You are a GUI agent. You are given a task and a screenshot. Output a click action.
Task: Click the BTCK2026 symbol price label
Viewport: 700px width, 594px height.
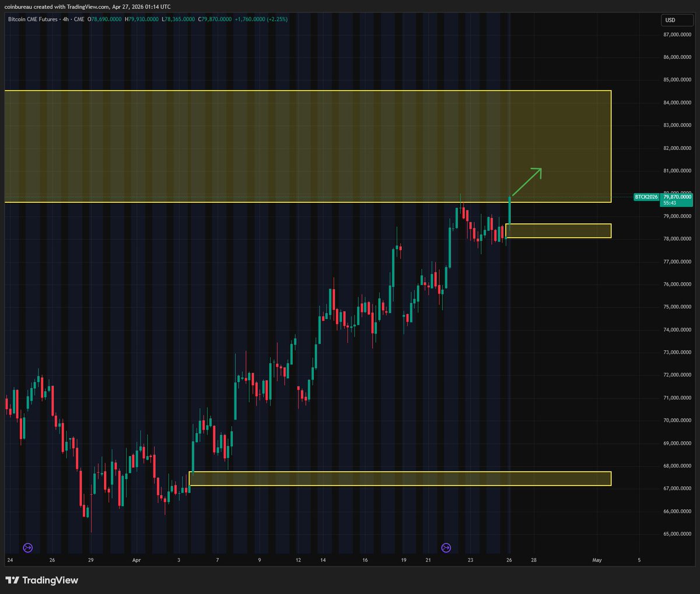(x=646, y=197)
